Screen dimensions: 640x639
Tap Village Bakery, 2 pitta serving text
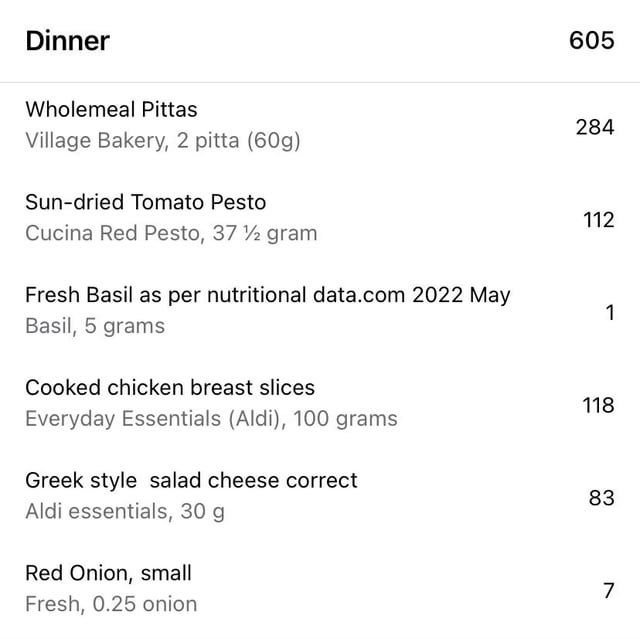[163, 141]
